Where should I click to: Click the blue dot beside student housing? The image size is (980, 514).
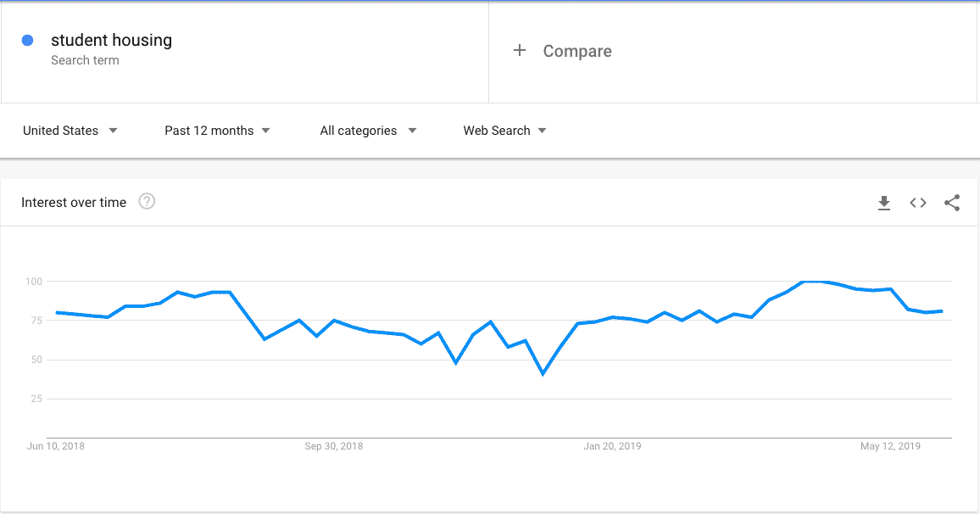pyautogui.click(x=27, y=41)
